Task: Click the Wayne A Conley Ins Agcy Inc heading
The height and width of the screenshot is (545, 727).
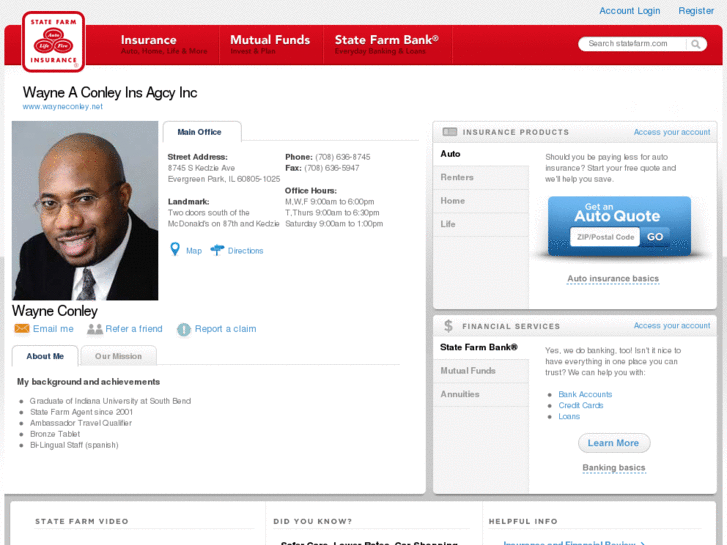Action: click(110, 92)
